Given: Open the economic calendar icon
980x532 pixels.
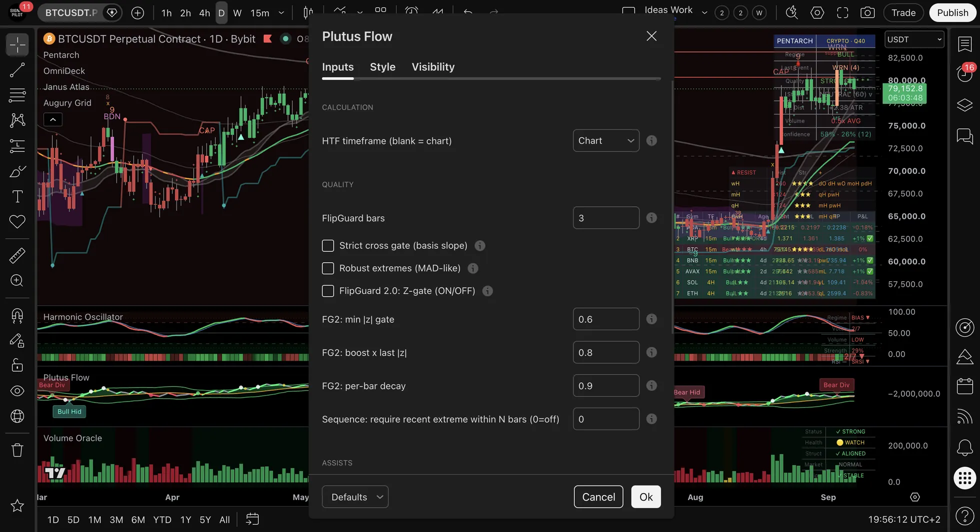Looking at the screenshot, I should (x=965, y=386).
